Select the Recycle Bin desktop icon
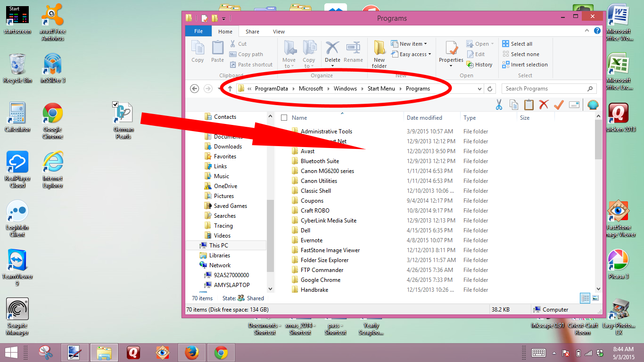 [x=17, y=68]
